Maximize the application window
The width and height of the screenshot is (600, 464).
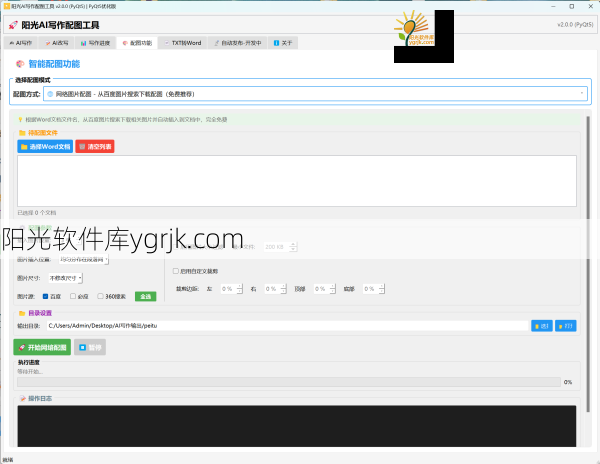(x=572, y=6)
